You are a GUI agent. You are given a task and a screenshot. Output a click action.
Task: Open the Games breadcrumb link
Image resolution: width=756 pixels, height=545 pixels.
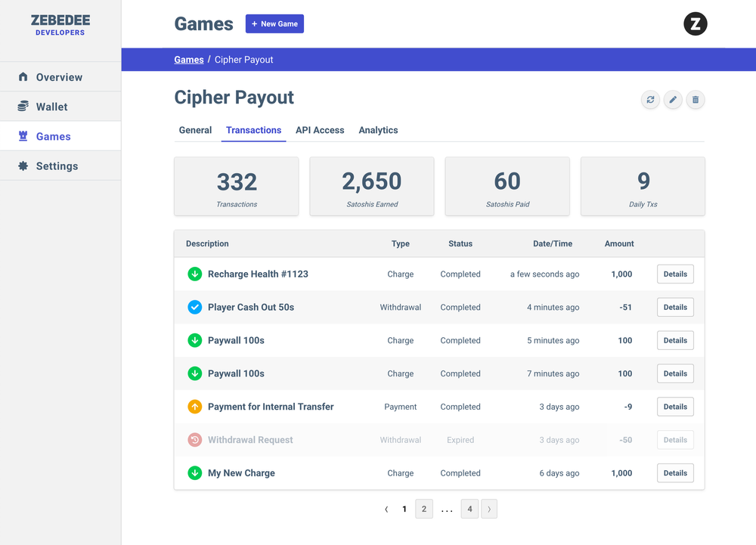click(189, 59)
